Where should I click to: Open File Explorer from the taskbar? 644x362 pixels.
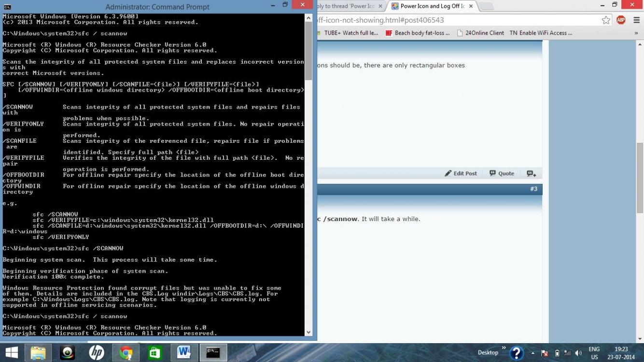[x=38, y=353]
